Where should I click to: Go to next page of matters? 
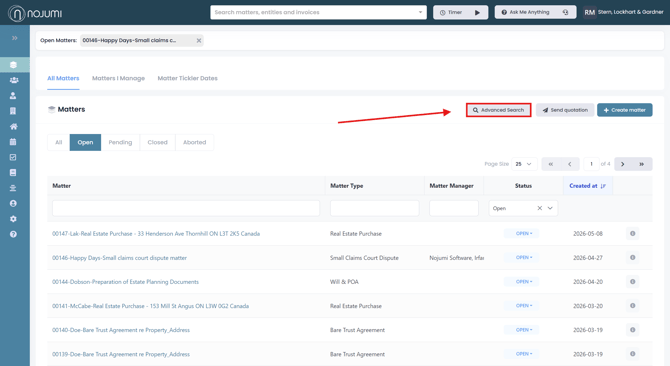click(623, 164)
